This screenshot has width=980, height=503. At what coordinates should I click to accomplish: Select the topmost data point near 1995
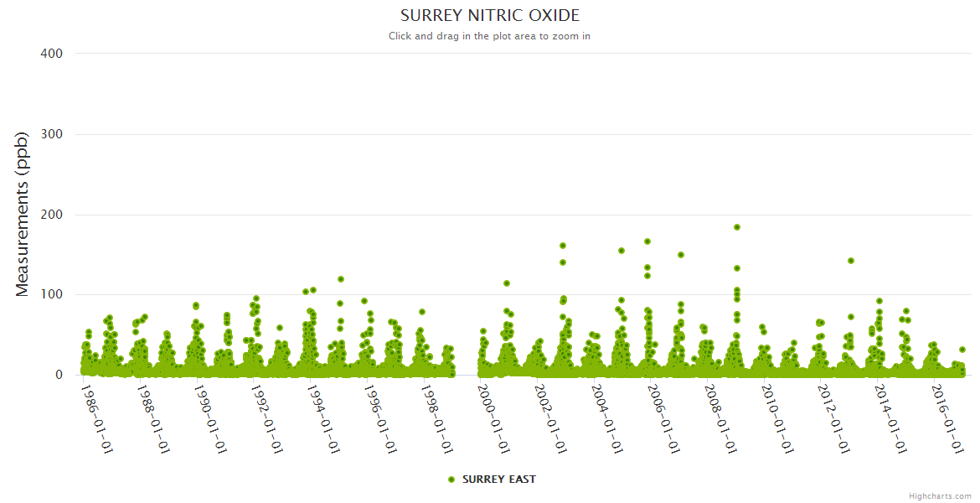coord(341,279)
